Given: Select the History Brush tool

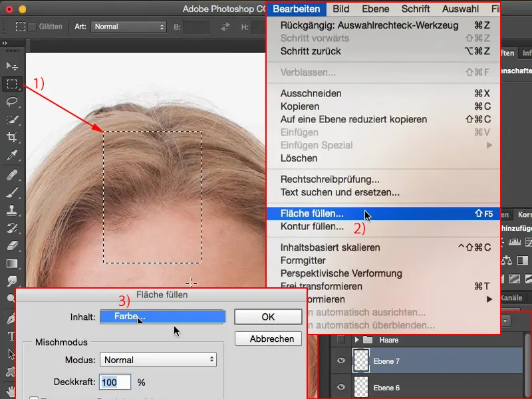Looking at the screenshot, I should tap(12, 228).
